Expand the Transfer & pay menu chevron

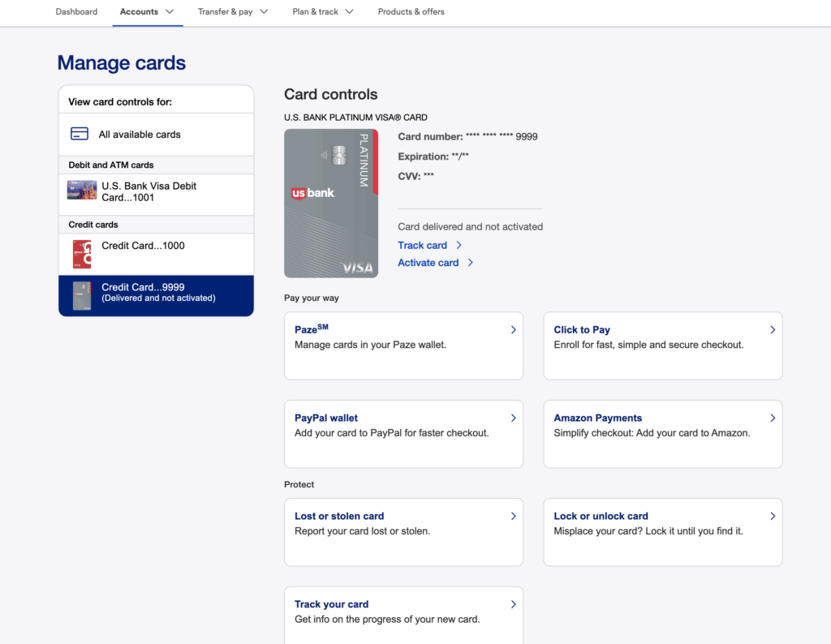[x=264, y=11]
